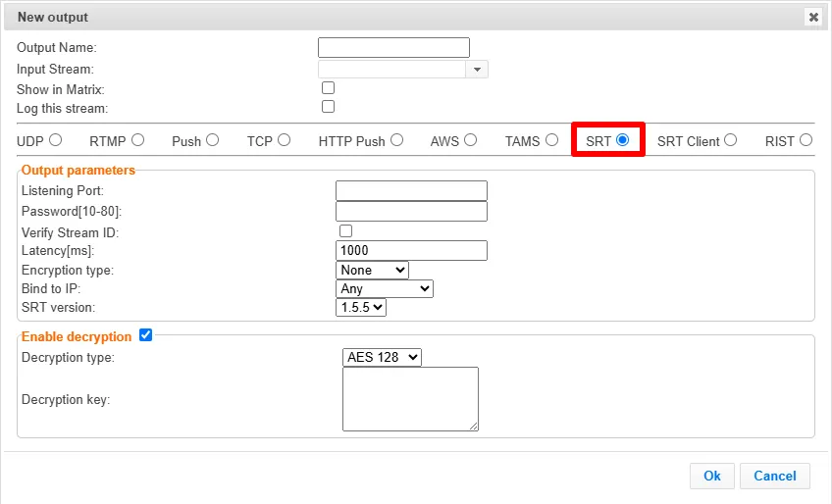Viewport: 832px width, 504px height.
Task: Click the Decryption key text area
Action: click(410, 399)
